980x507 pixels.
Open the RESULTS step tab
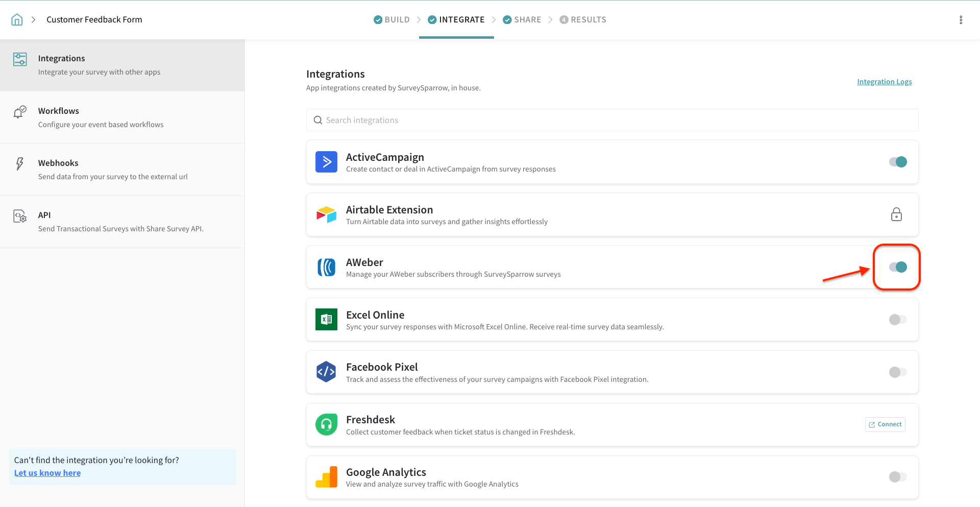(x=583, y=20)
